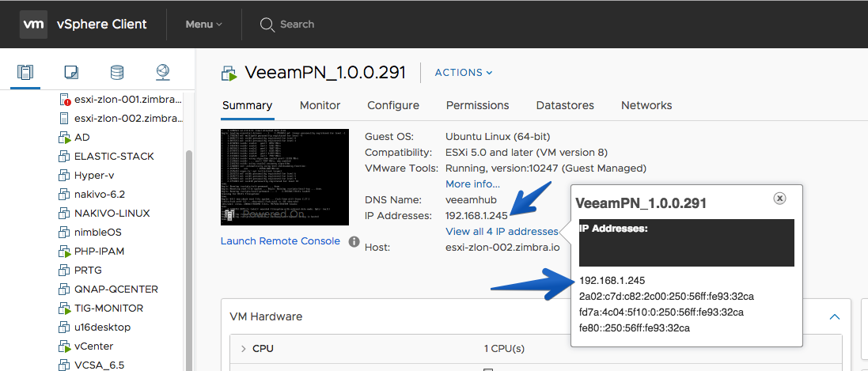Open the Menu dropdown

[x=203, y=25]
